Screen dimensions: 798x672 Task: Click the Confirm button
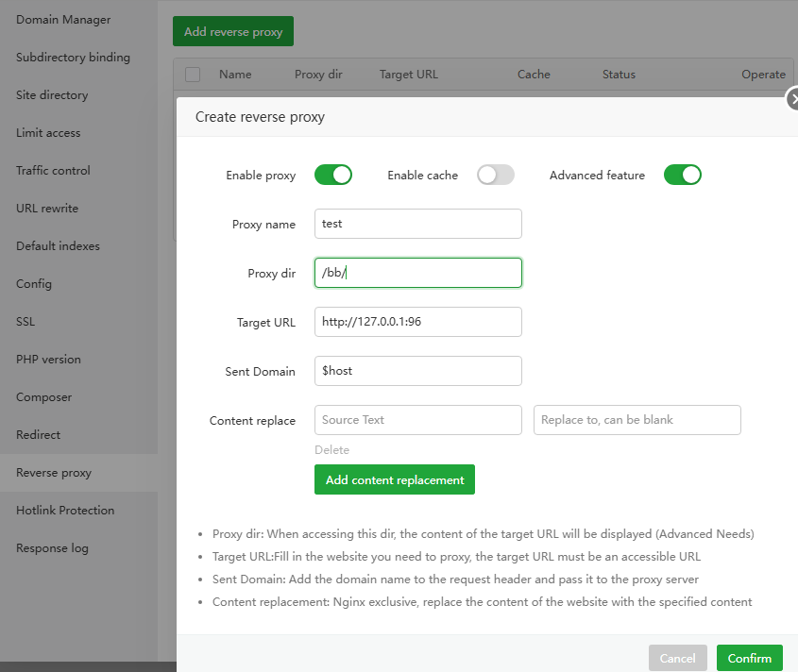pyautogui.click(x=749, y=658)
